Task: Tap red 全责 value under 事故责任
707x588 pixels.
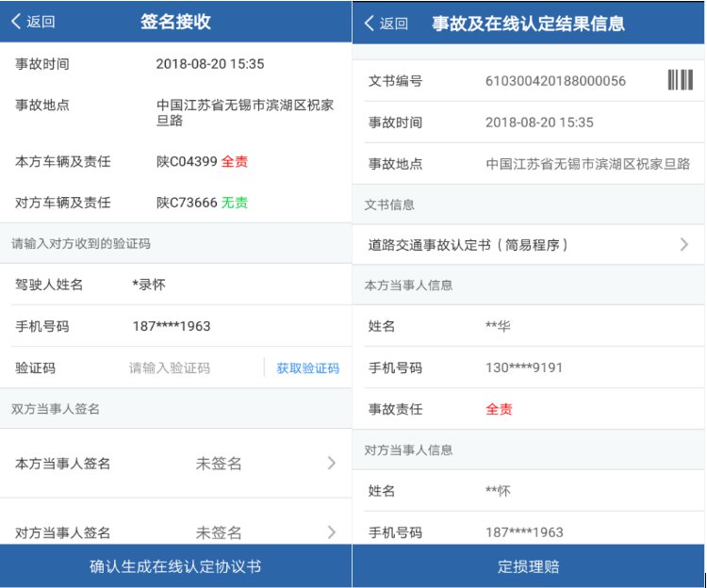Action: tap(499, 409)
